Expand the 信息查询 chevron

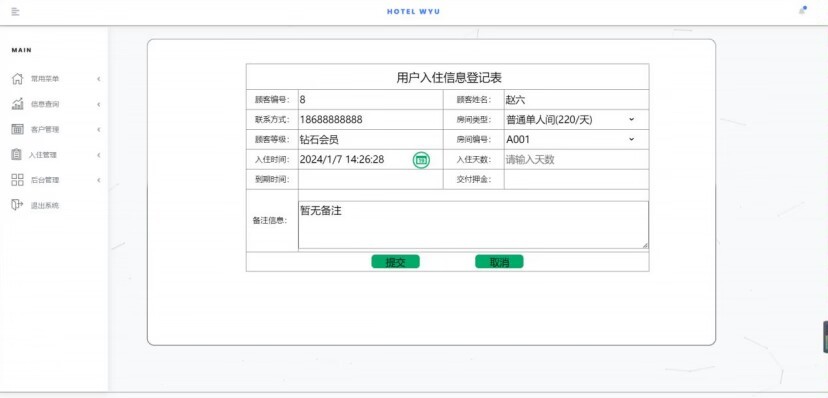pos(99,105)
